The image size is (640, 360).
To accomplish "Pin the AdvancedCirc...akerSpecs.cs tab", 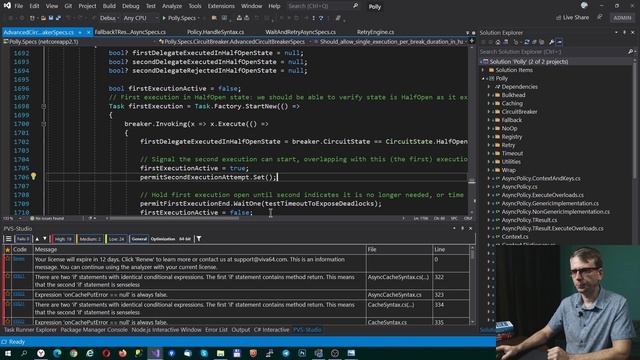I will 80,32.
